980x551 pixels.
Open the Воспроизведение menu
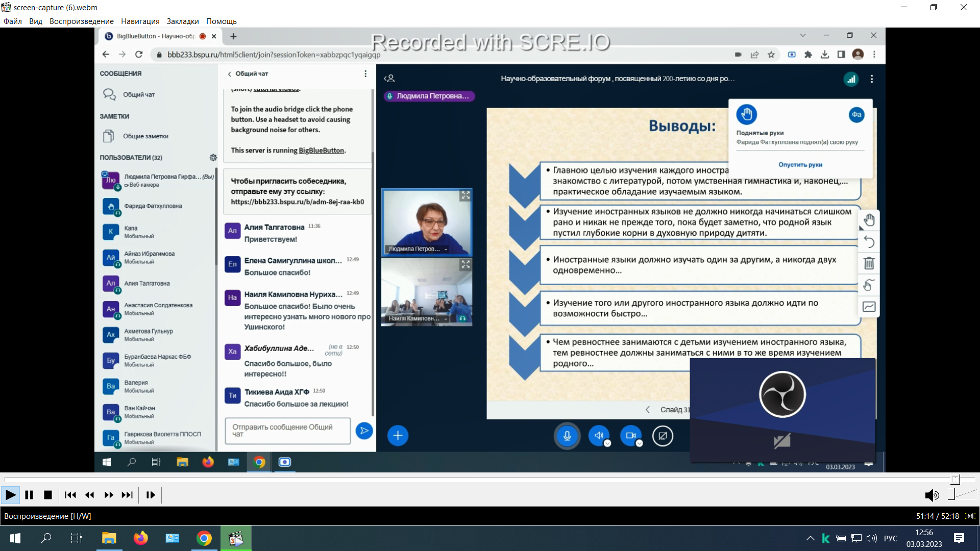(81, 21)
